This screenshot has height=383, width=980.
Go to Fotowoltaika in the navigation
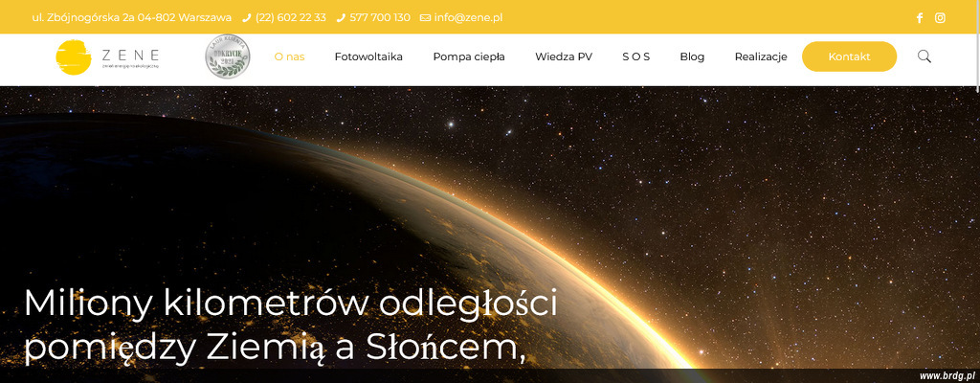tap(368, 57)
